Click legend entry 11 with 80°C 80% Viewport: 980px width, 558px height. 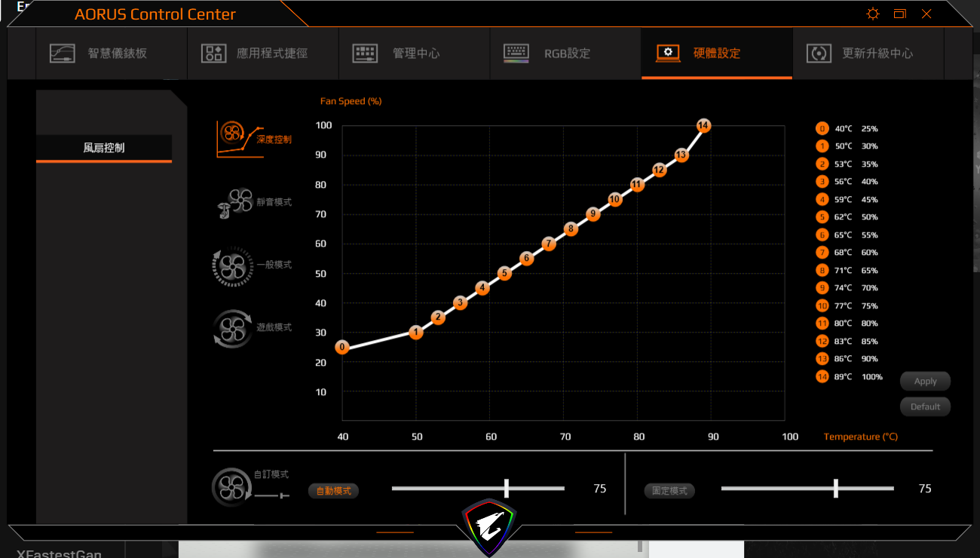847,323
